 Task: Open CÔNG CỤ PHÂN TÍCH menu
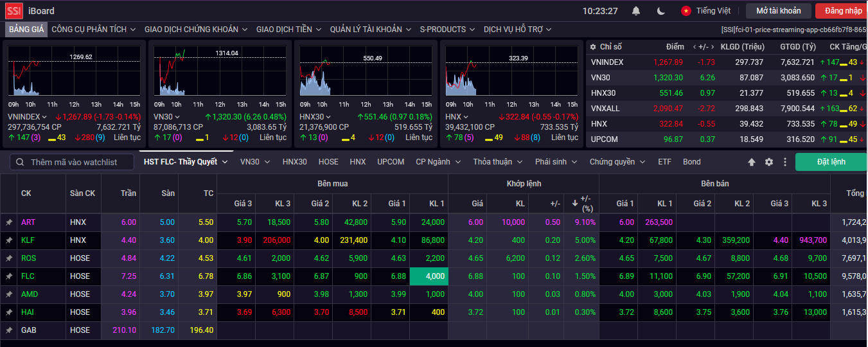(93, 30)
